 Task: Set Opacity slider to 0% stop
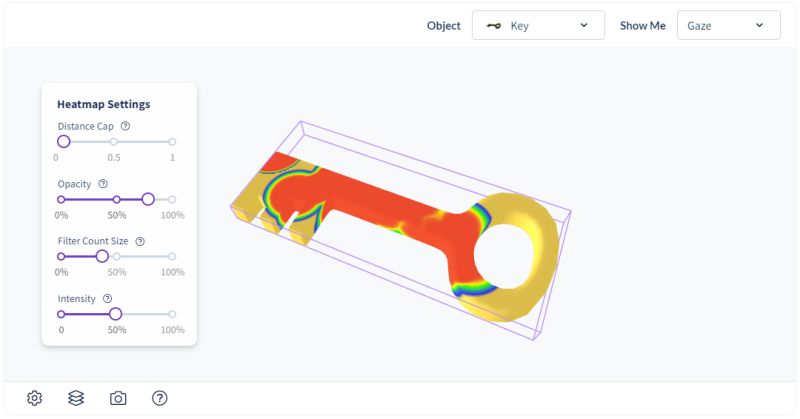click(61, 199)
